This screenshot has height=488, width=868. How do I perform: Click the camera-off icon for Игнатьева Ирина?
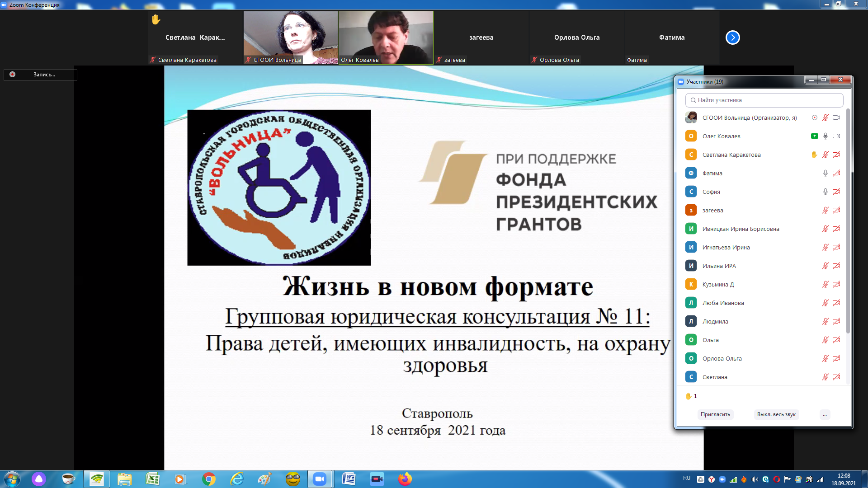tap(836, 247)
